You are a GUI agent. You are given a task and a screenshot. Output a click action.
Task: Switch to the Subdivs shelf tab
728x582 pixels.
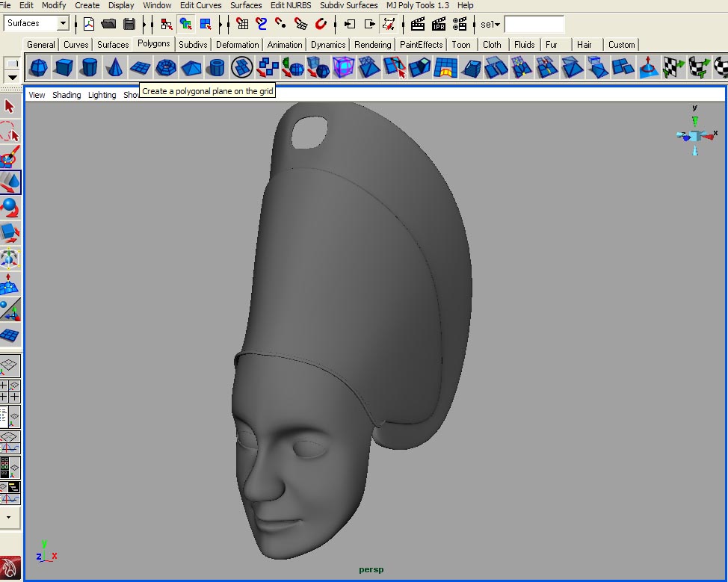point(193,45)
